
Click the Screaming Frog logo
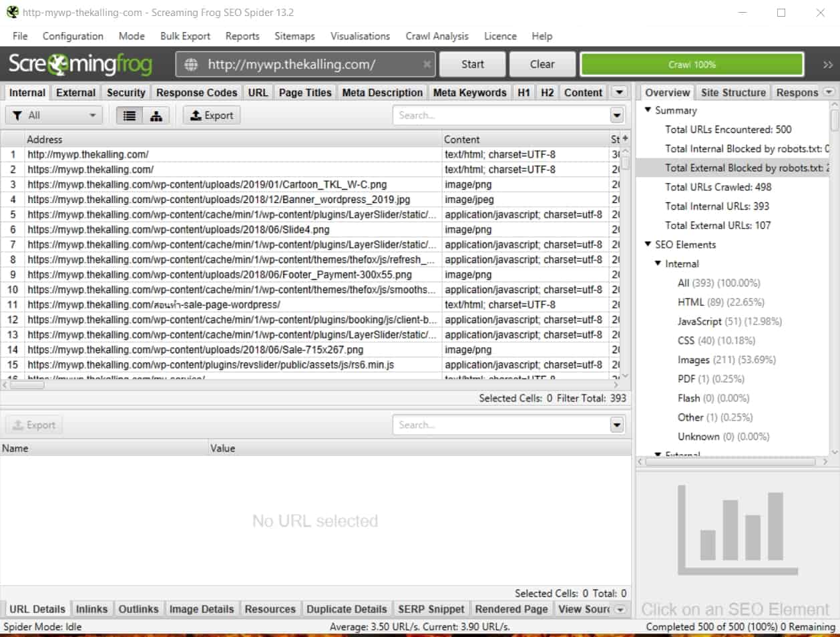(x=80, y=64)
